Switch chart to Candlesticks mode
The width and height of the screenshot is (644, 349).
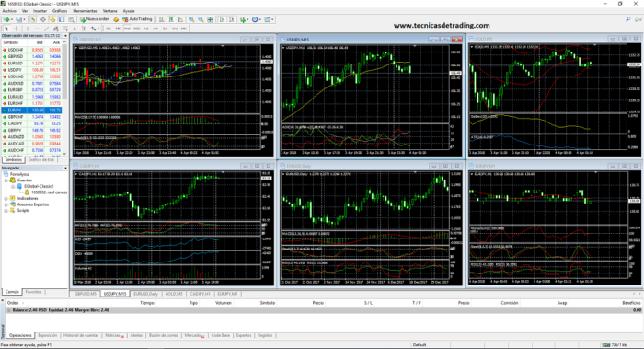[x=171, y=19]
